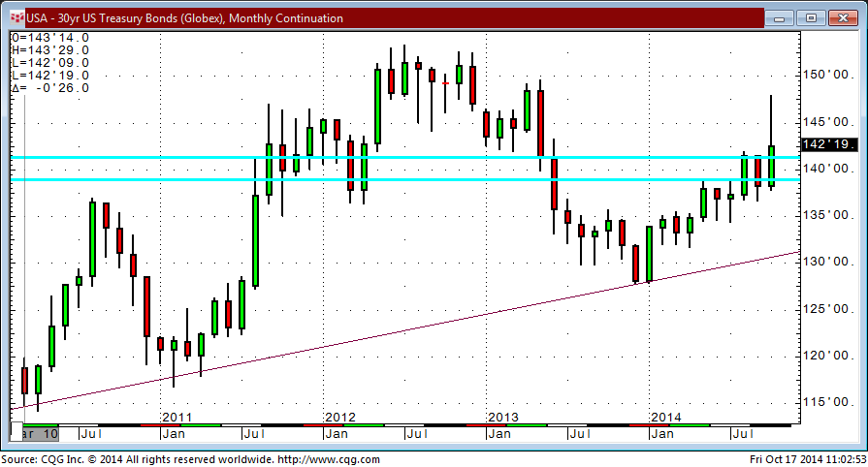Maximize the Treasury Bonds chart window
The height and width of the screenshot is (467, 868).
point(811,18)
